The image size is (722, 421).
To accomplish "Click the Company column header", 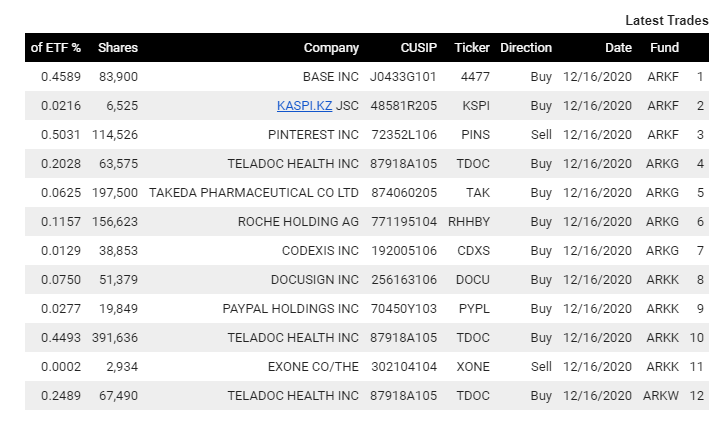I will 331,47.
